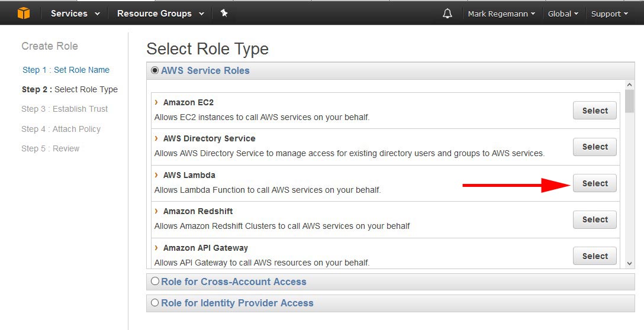Screen dimensions: 644x330
Task: Expand Amazon EC2 chevron arrow
Action: (156, 102)
